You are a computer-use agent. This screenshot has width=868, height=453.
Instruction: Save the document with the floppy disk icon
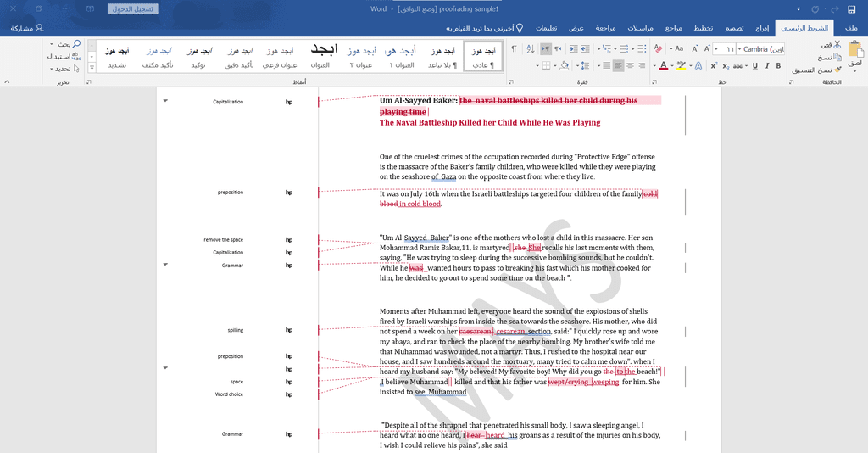[852, 9]
